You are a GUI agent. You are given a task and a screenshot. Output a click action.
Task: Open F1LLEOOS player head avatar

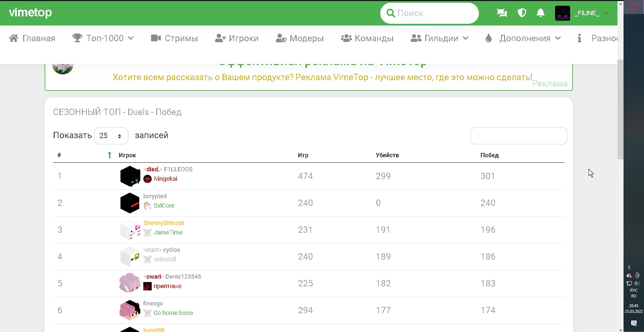click(130, 176)
